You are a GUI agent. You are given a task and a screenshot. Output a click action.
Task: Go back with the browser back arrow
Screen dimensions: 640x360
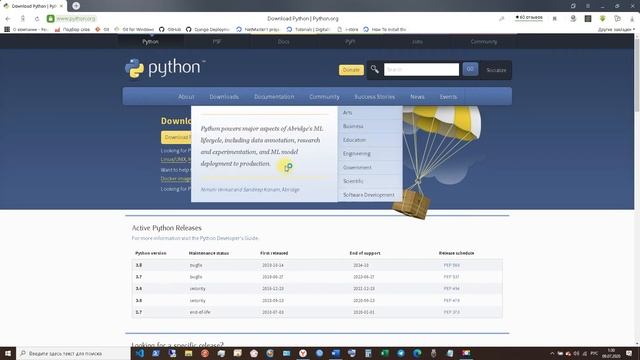8,19
